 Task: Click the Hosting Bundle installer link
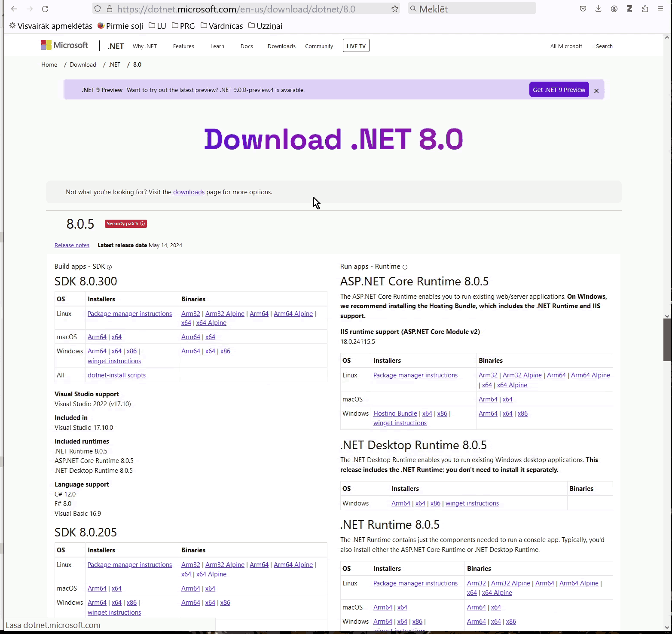pyautogui.click(x=395, y=413)
